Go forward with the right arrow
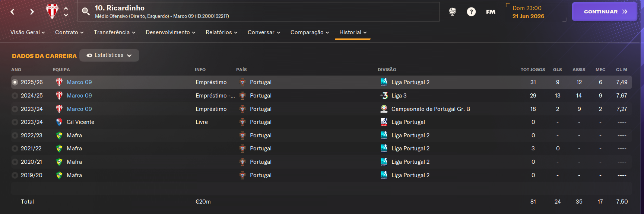This screenshot has width=644, height=214. (x=32, y=12)
